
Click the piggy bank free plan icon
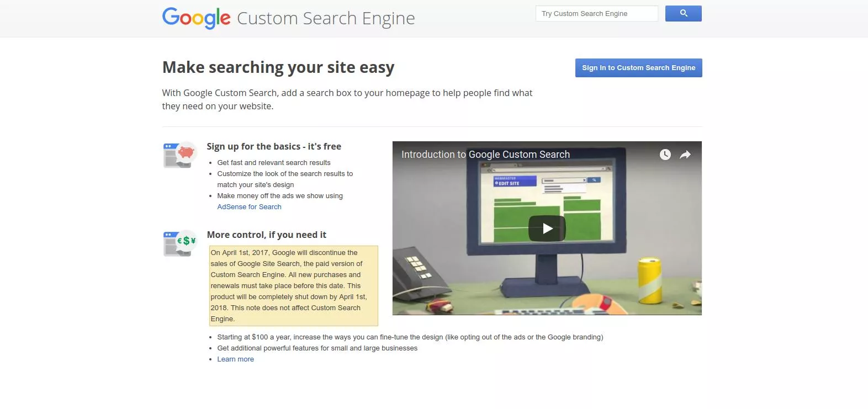[x=179, y=155]
